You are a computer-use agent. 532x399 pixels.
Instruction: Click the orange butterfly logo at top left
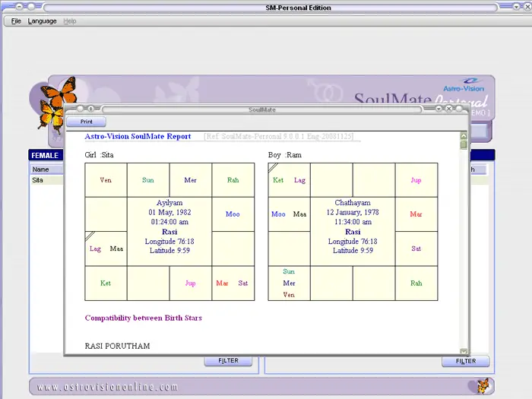pos(58,105)
